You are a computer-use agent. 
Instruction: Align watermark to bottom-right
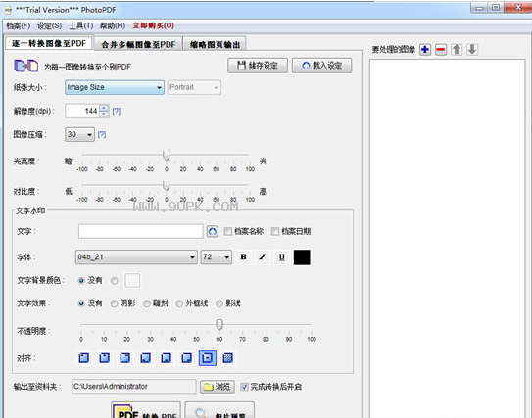[186, 358]
